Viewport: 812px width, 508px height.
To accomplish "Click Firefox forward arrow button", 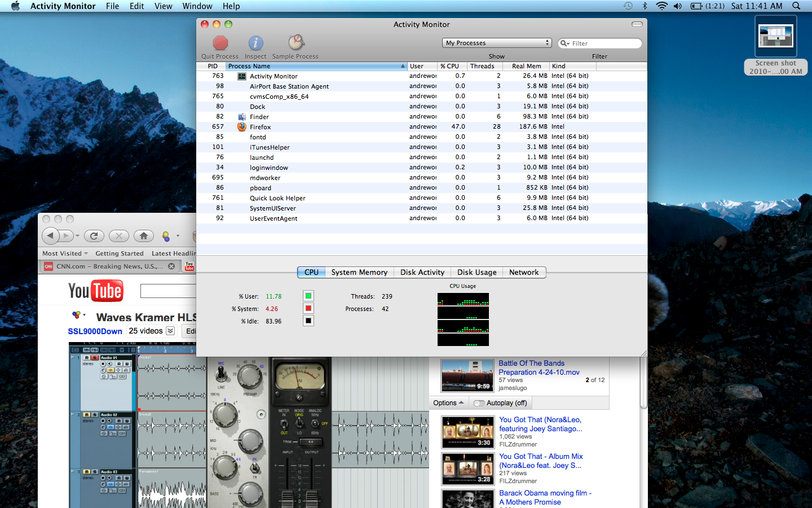I will pyautogui.click(x=66, y=235).
